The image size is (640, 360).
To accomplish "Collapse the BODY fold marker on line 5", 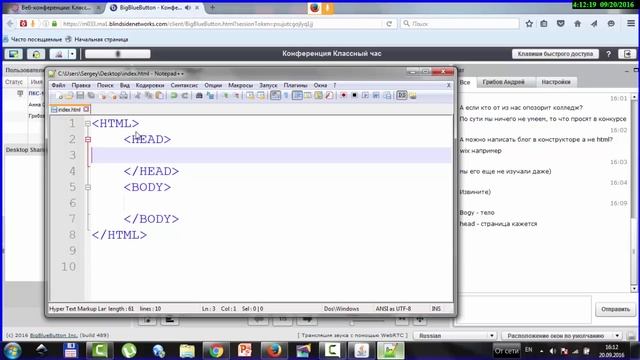I will click(88, 187).
